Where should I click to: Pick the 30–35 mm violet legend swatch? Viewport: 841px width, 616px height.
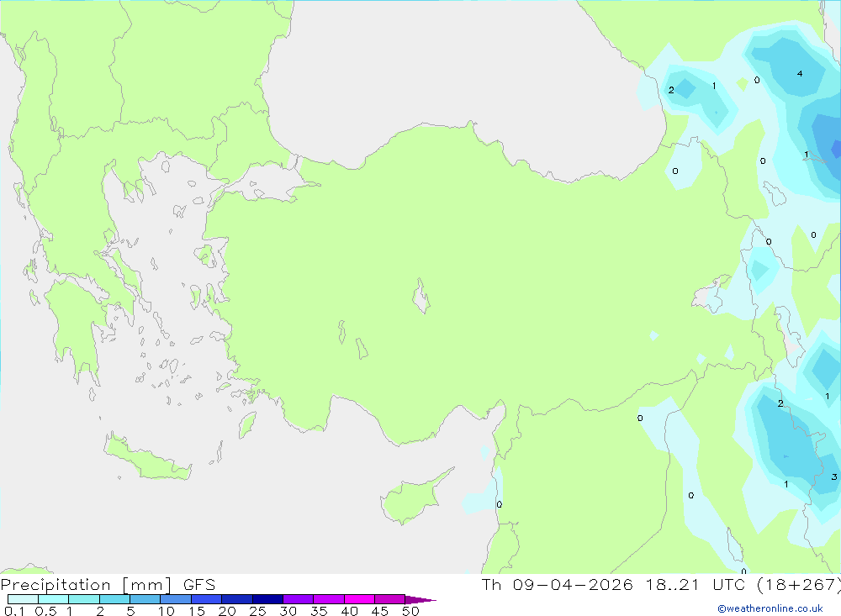299,599
